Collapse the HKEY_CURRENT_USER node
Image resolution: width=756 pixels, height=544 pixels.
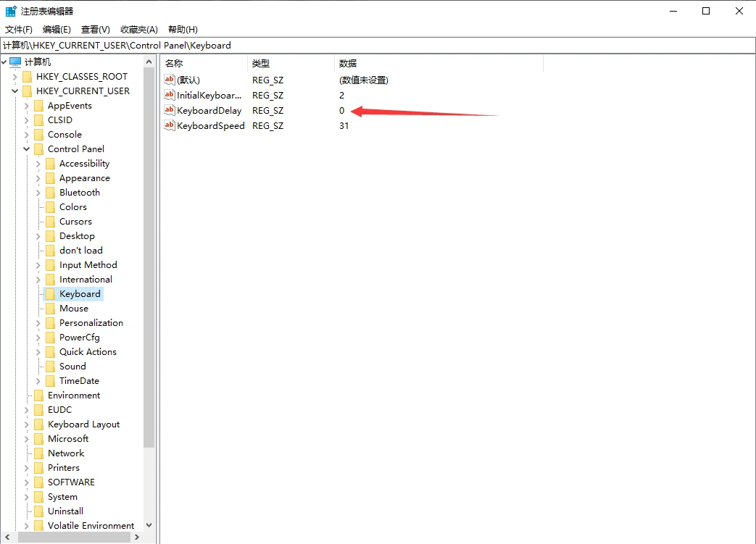pos(15,91)
